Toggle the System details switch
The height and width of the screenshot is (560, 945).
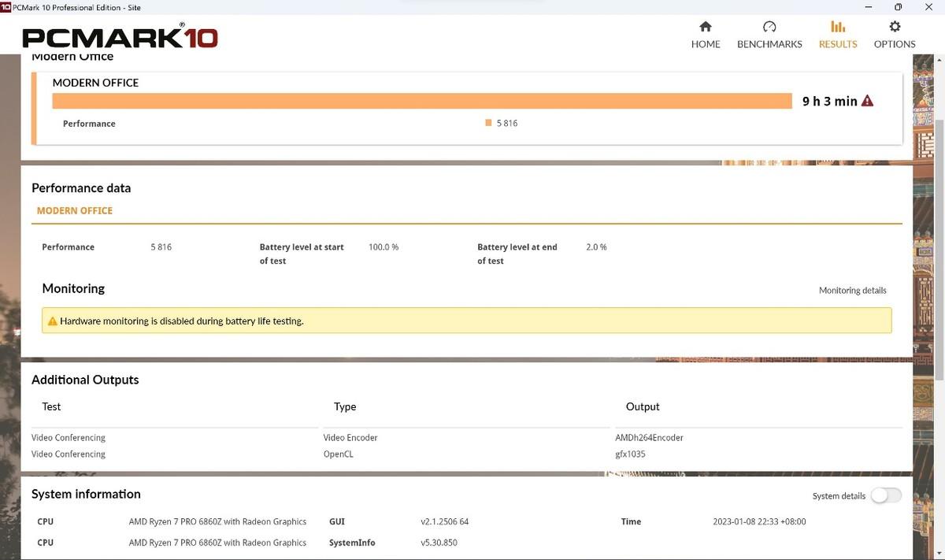pyautogui.click(x=886, y=495)
